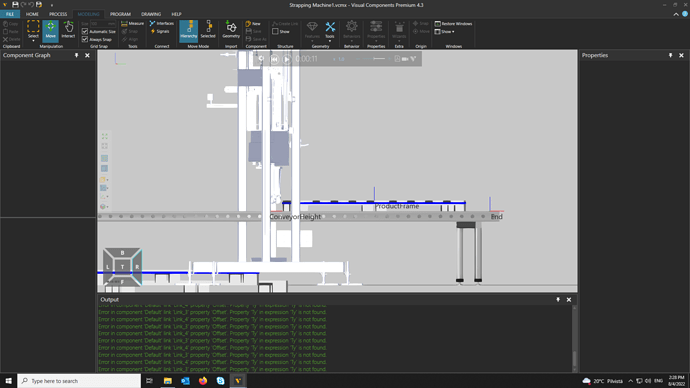The height and width of the screenshot is (388, 690).
Task: Activate the Interact tool
Action: click(68, 30)
